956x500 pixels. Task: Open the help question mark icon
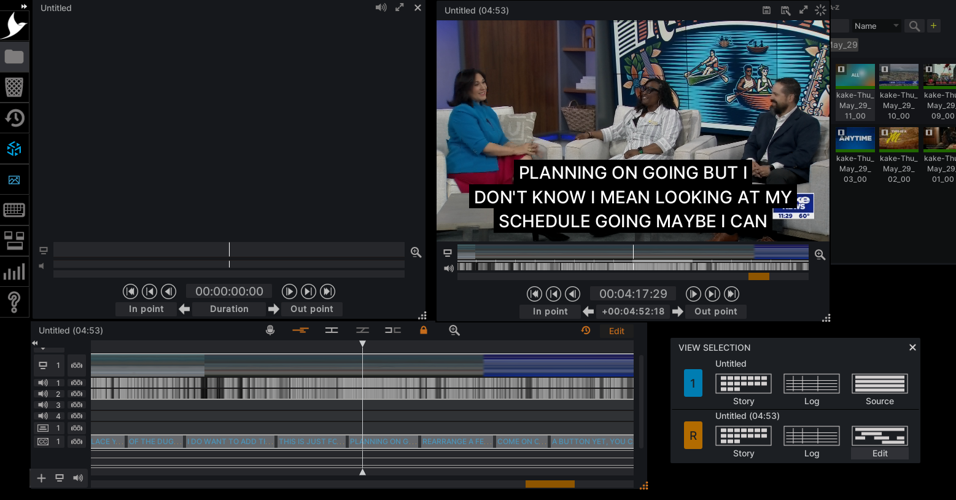point(14,301)
